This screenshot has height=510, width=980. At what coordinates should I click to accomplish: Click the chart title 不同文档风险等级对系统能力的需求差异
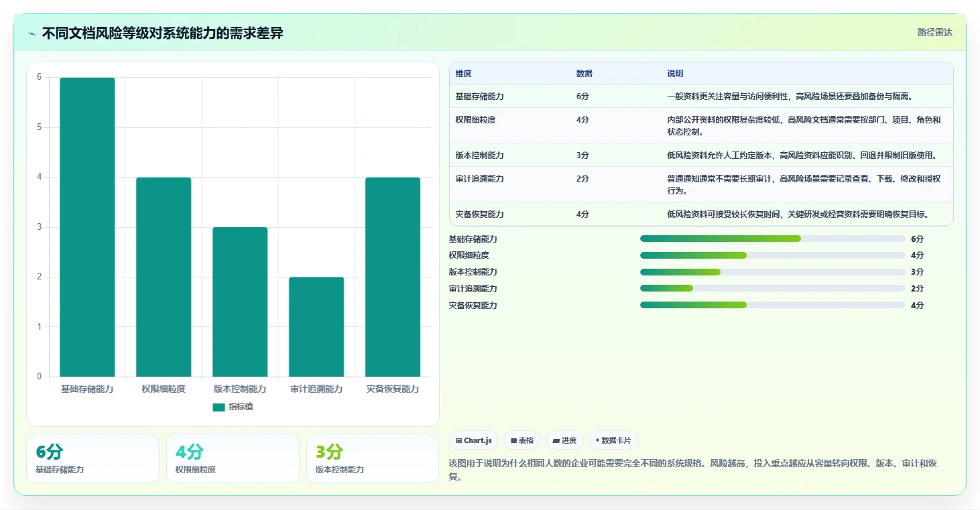point(163,34)
